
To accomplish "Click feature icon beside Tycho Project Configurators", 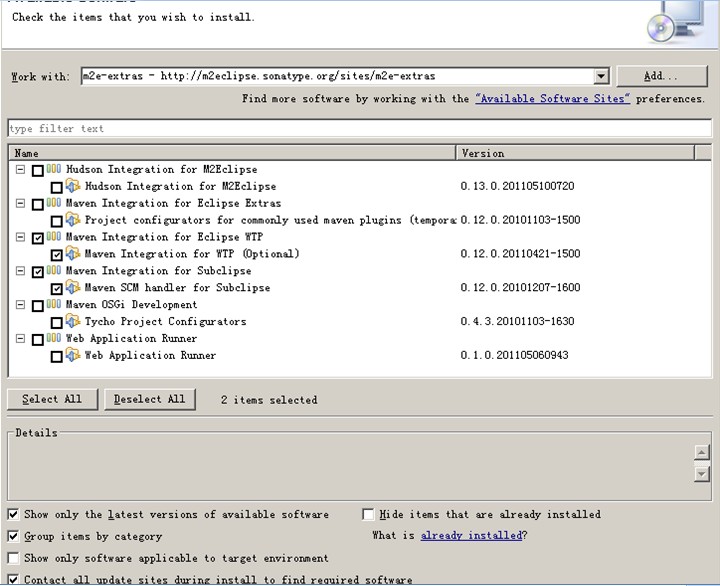I will click(x=73, y=321).
